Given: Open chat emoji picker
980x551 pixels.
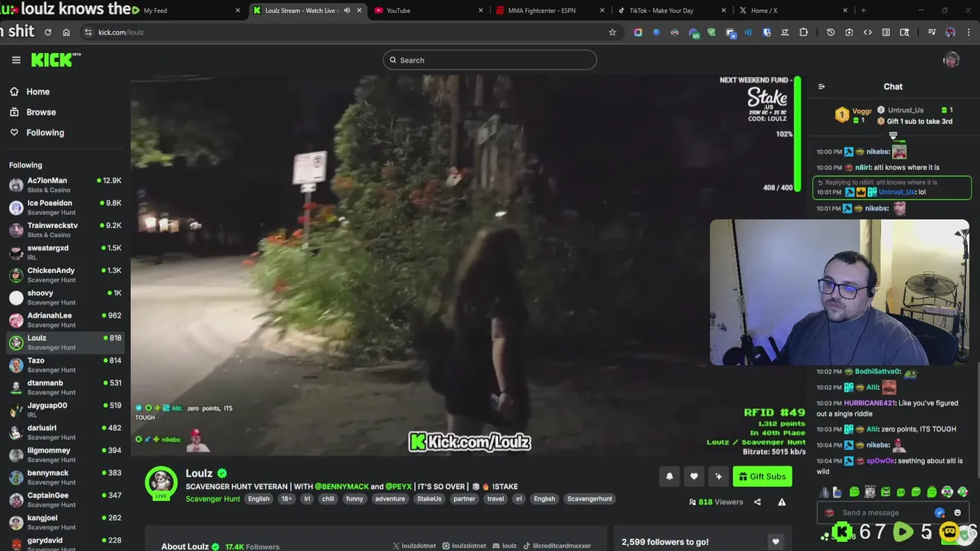Looking at the screenshot, I should click(x=958, y=513).
